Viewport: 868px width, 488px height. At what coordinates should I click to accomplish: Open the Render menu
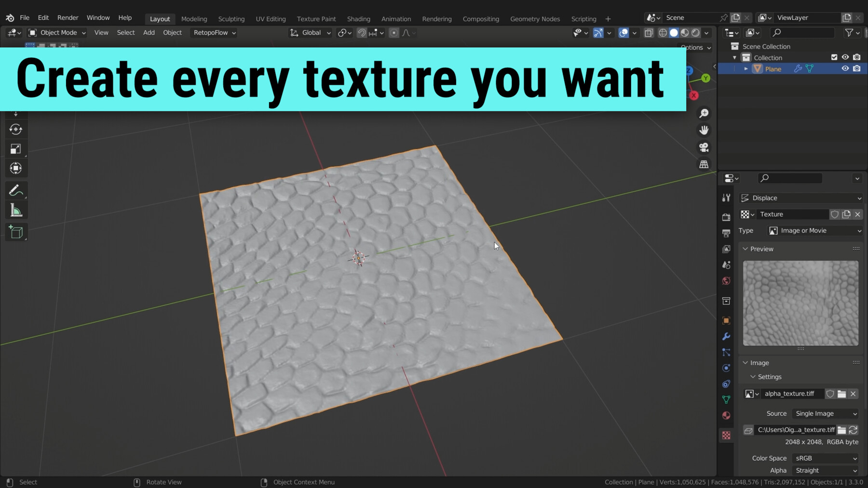(x=68, y=17)
